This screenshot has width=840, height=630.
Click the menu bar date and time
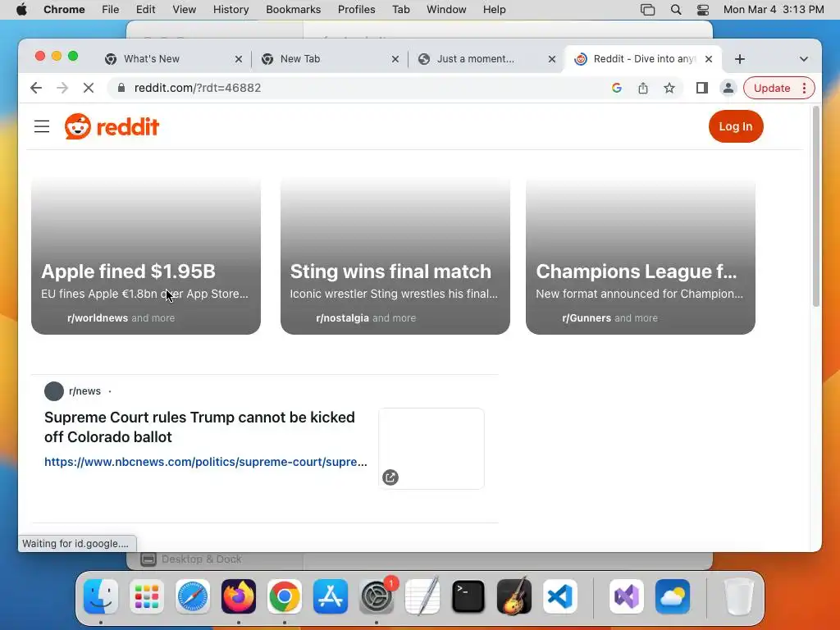click(x=774, y=10)
